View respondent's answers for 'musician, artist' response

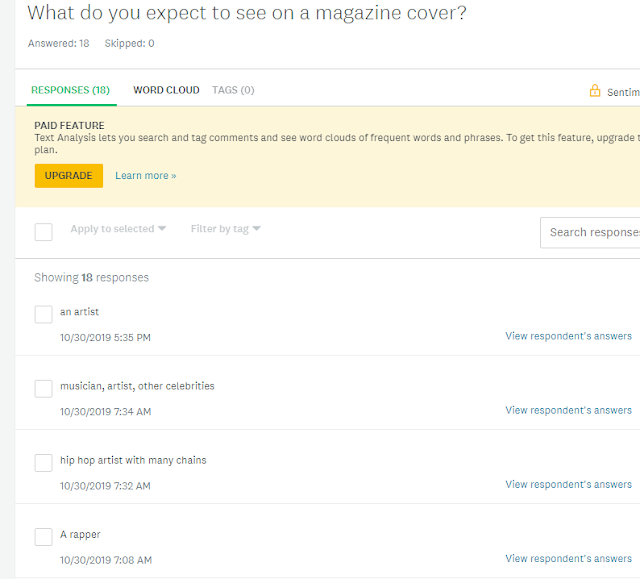pos(569,410)
